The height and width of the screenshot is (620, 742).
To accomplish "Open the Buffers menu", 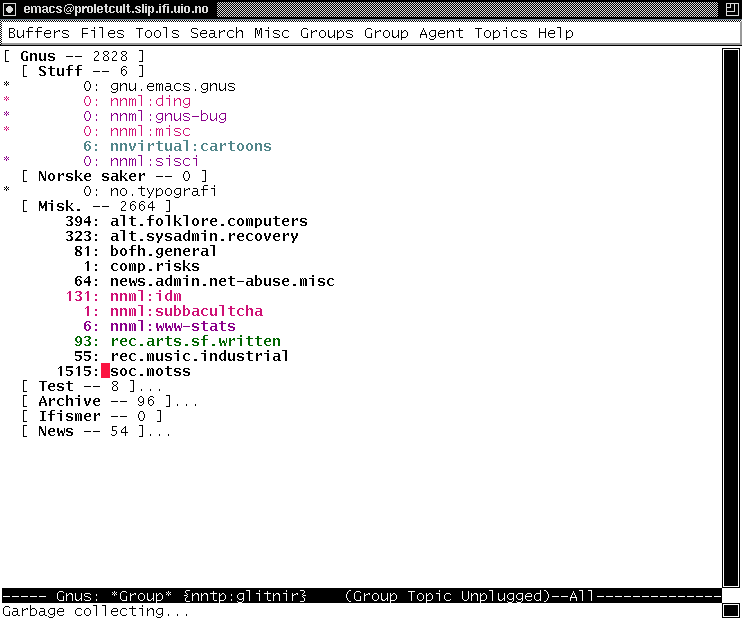I will (39, 33).
